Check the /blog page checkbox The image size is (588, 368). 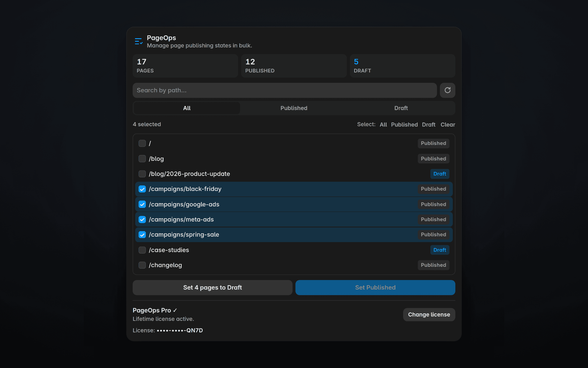point(142,159)
